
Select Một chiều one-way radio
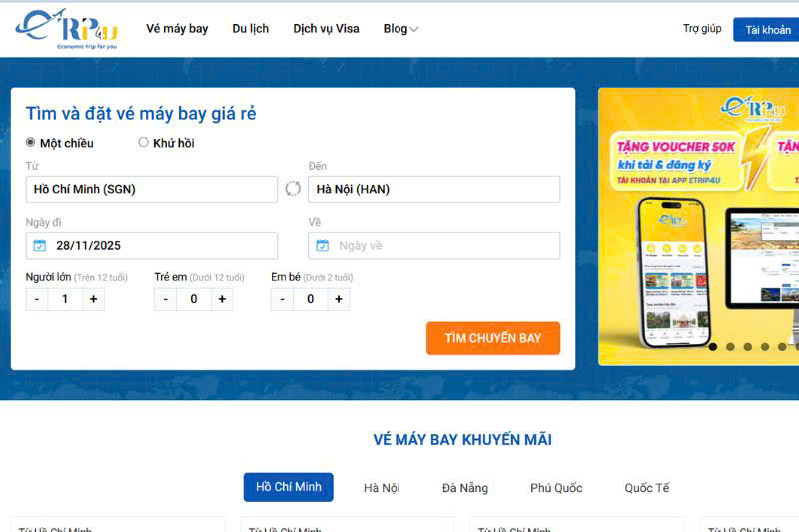tap(31, 142)
